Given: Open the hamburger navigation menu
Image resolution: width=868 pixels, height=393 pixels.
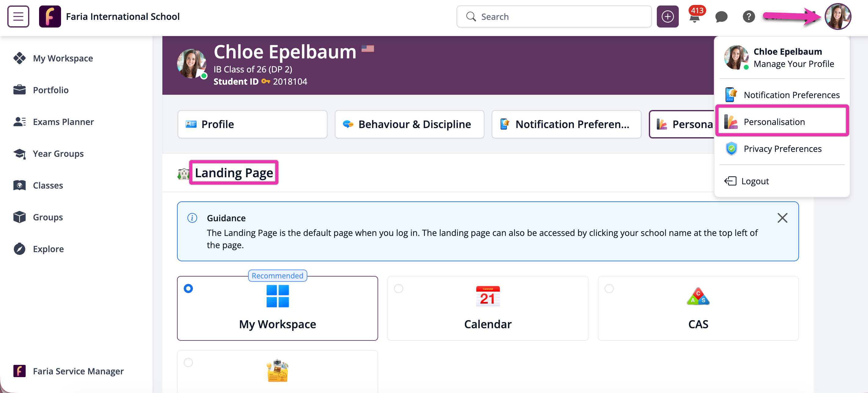Looking at the screenshot, I should click(18, 16).
